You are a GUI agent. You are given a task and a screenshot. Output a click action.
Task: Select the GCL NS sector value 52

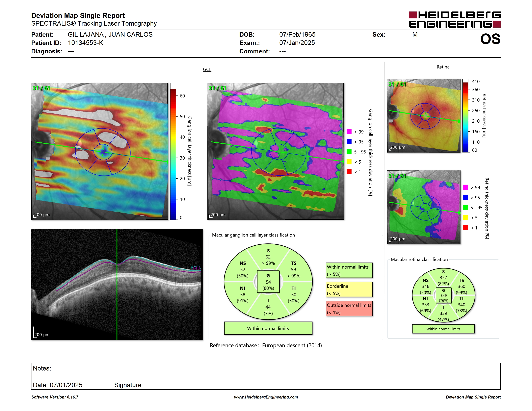click(x=243, y=270)
